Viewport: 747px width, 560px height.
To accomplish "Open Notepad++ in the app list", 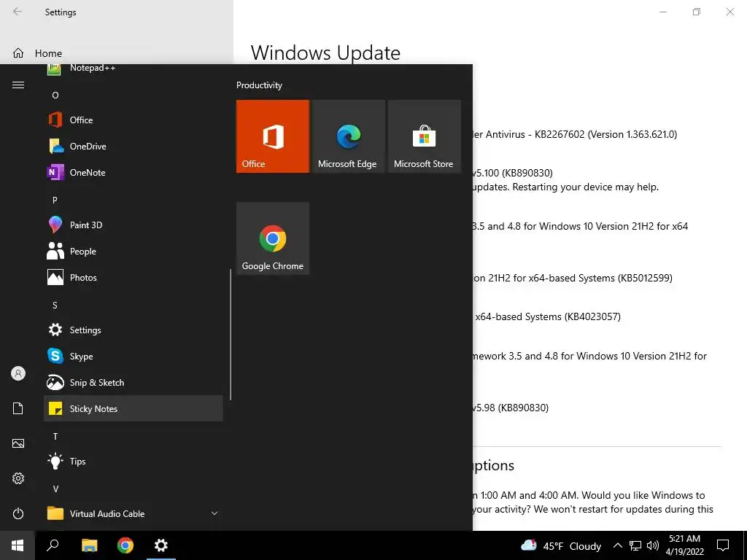I will [133, 68].
